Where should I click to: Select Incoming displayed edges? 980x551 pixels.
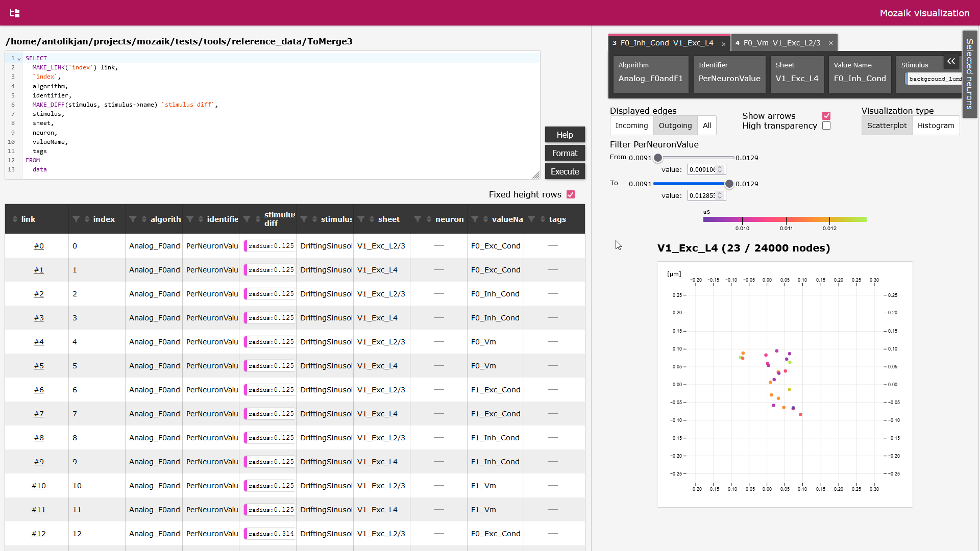pyautogui.click(x=631, y=126)
